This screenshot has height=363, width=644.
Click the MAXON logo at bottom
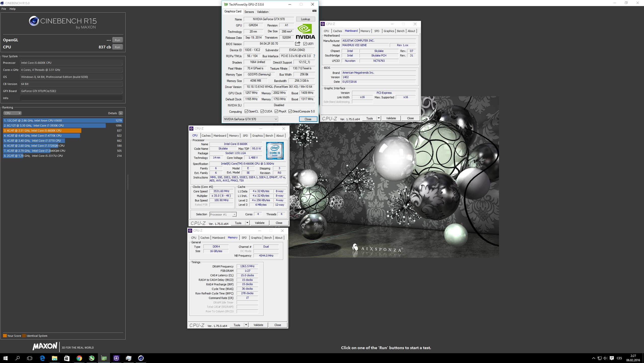45,346
